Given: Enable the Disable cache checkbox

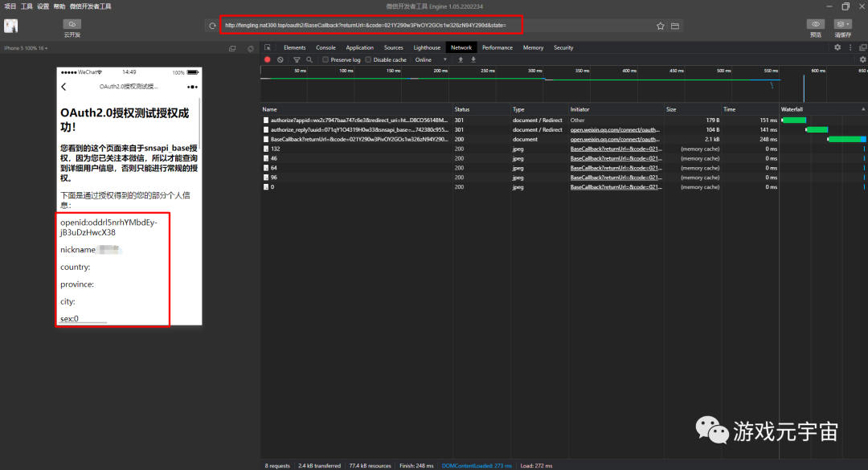Looking at the screenshot, I should [x=368, y=59].
